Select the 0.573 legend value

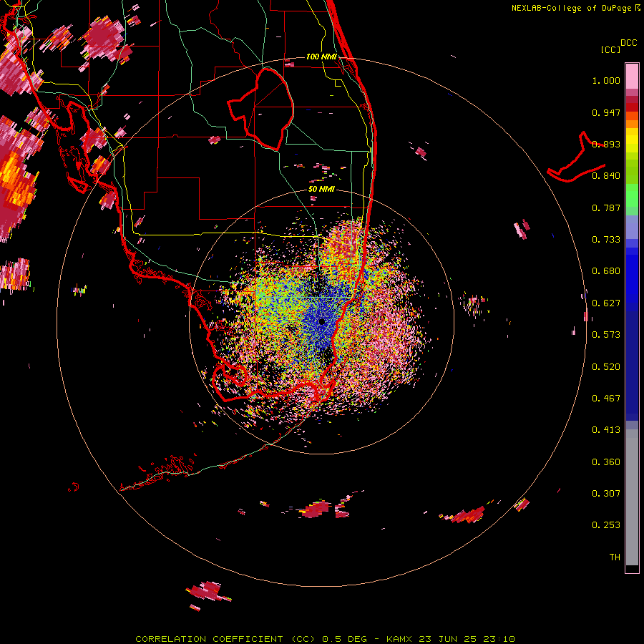pos(606,335)
